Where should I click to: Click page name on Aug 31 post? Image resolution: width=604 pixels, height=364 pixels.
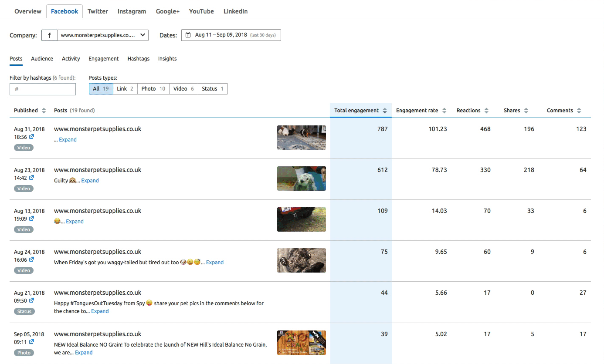click(x=98, y=129)
